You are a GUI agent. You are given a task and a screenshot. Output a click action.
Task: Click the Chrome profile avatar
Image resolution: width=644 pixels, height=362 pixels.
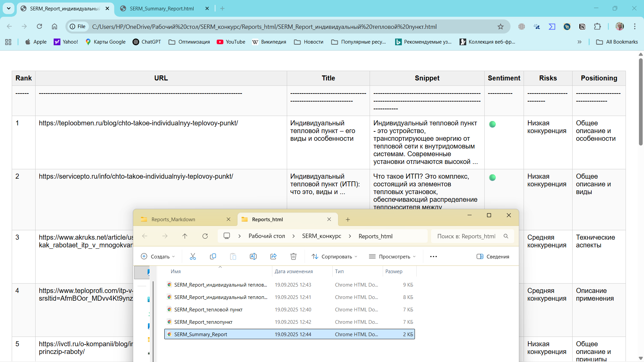click(x=620, y=26)
